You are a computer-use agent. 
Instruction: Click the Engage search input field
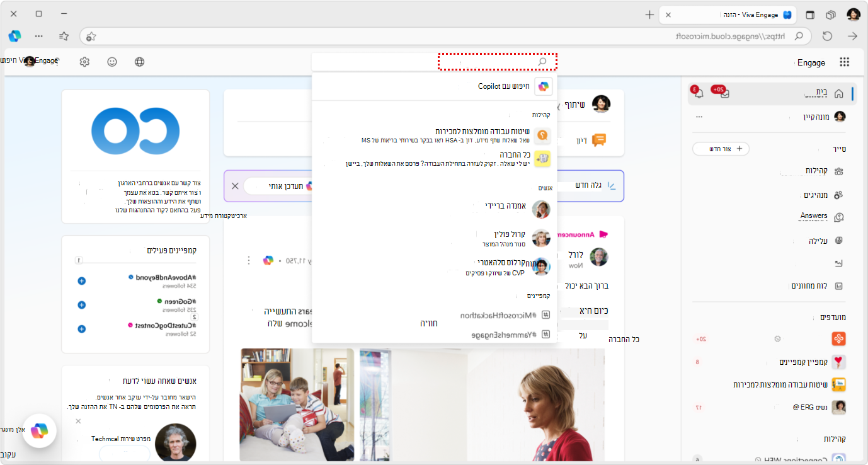(x=434, y=62)
